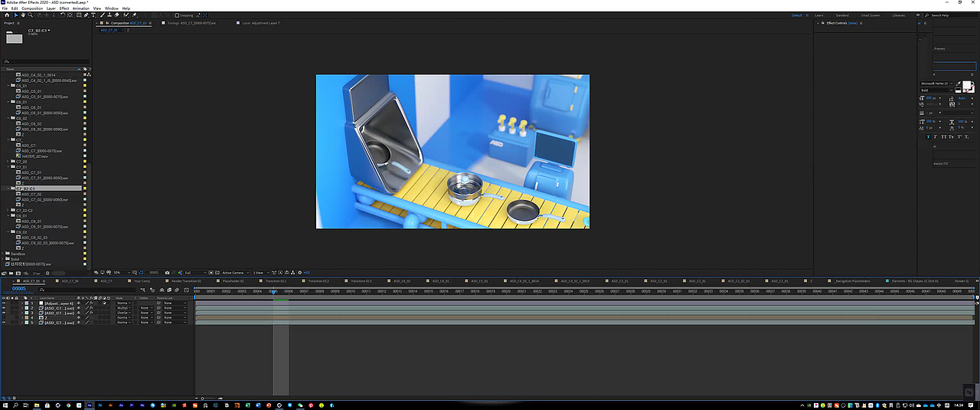This screenshot has width=980, height=410.
Task: Open the font family Microsoft YaHei dropdown
Action: 936,83
